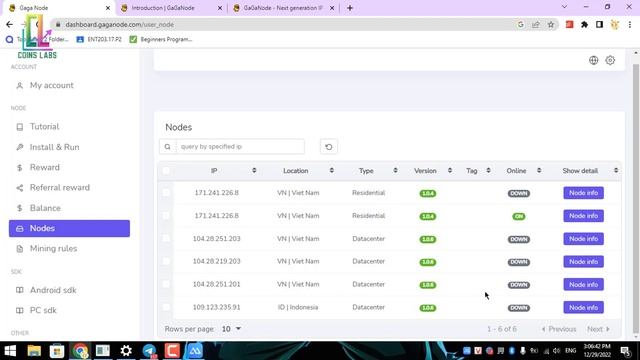Open the notification center in system tray
The width and height of the screenshot is (640, 360).
(x=625, y=351)
